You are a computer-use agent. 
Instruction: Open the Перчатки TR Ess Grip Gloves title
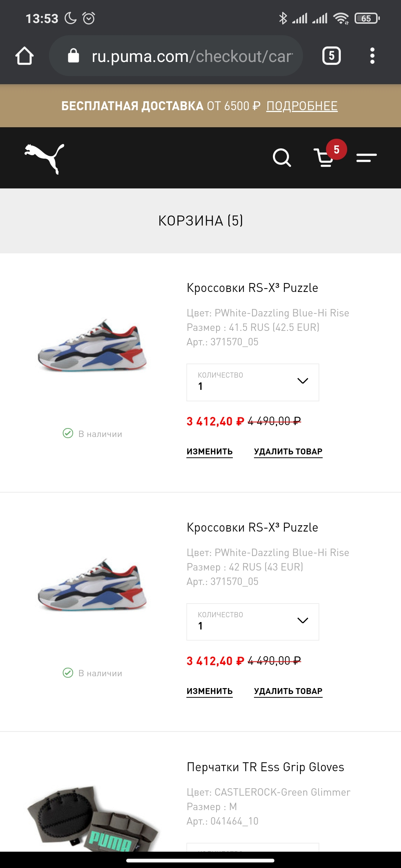[265, 767]
